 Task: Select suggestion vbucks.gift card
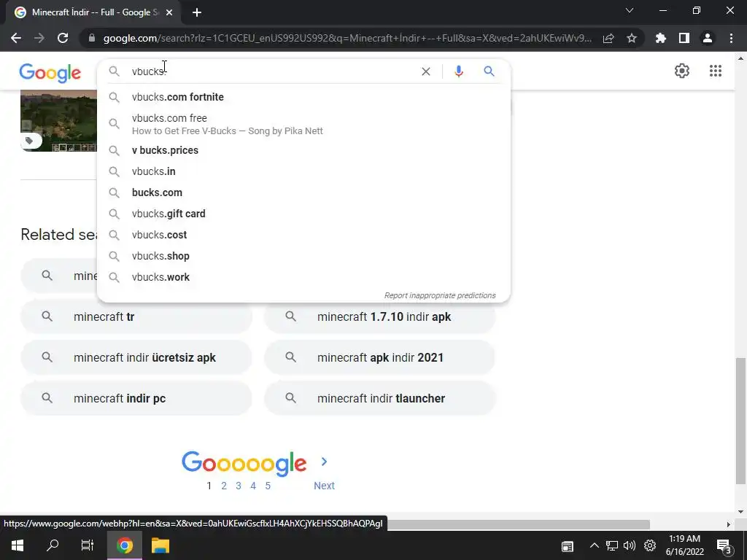tap(303, 214)
